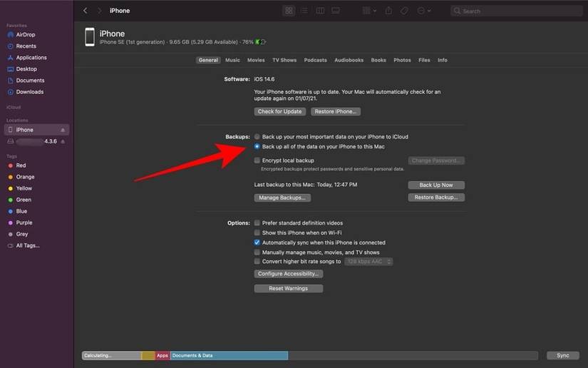The height and width of the screenshot is (368, 588).
Task: Open the TV Shows tab
Action: pyautogui.click(x=284, y=60)
